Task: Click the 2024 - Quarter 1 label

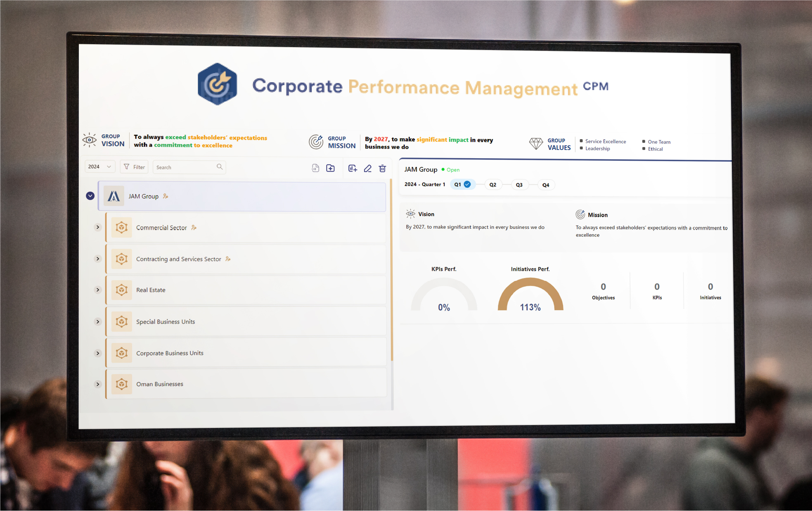Action: 425,184
